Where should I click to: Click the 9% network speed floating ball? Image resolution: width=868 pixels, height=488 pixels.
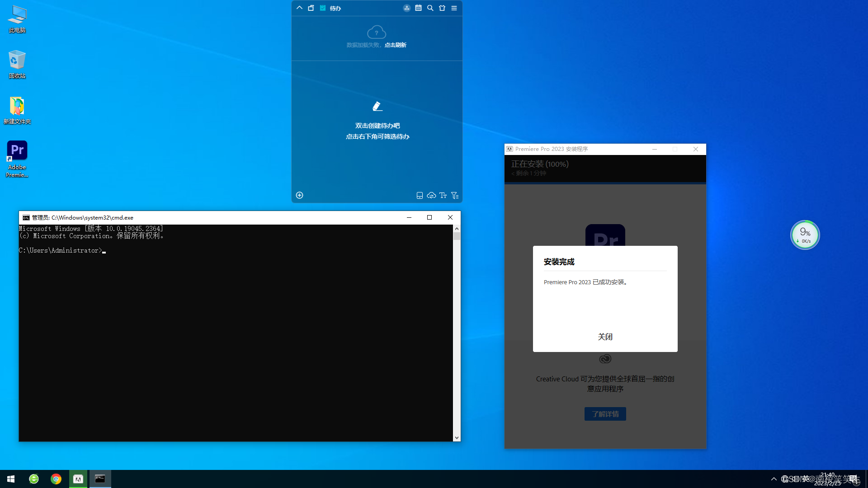[805, 235]
